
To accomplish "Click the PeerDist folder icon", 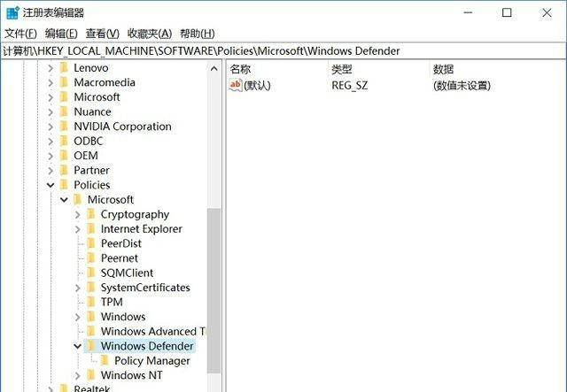I will 91,243.
